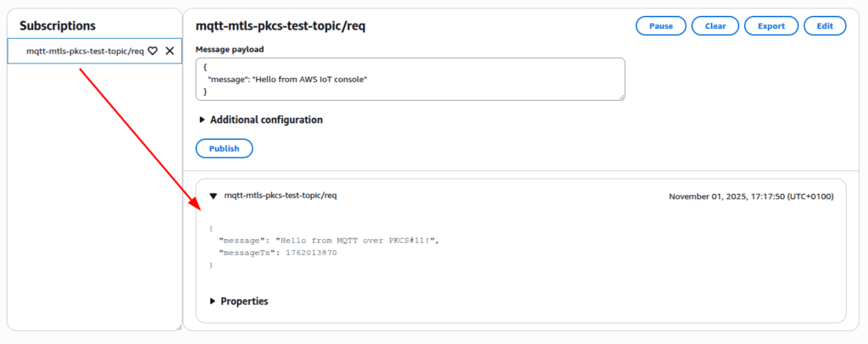Export the topic messages

771,26
